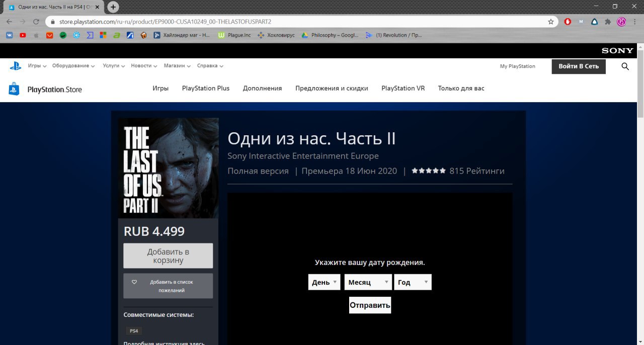Open the PlayStation Plus store tab
644x345 pixels.
[206, 88]
